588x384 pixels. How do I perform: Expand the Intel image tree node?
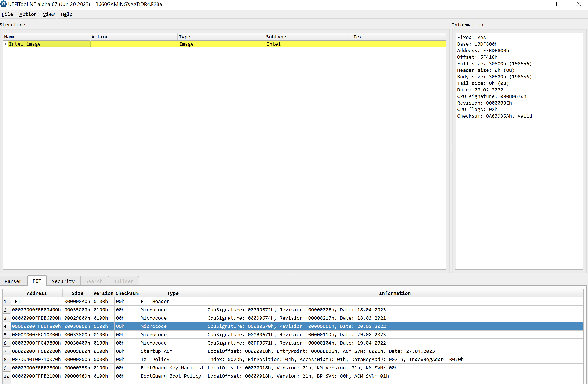[5, 44]
